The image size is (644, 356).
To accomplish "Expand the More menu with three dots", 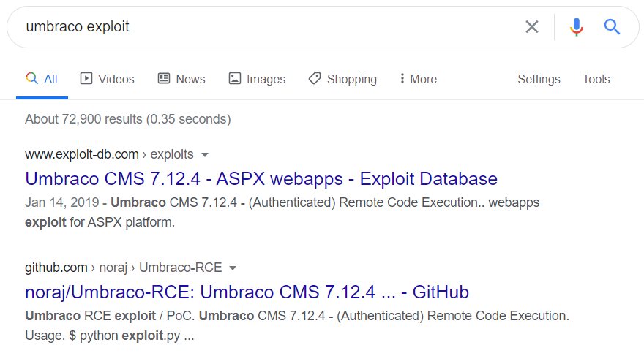I will [418, 79].
